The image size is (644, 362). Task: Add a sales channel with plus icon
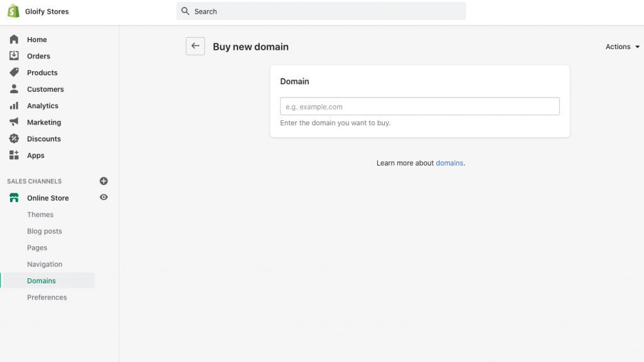(104, 181)
